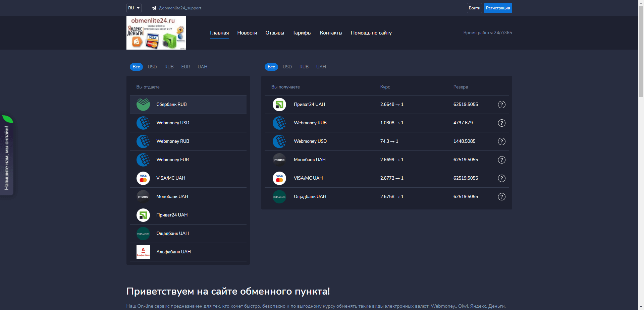Click the Webmoney EUR globe icon
The height and width of the screenshot is (310, 644).
click(143, 160)
